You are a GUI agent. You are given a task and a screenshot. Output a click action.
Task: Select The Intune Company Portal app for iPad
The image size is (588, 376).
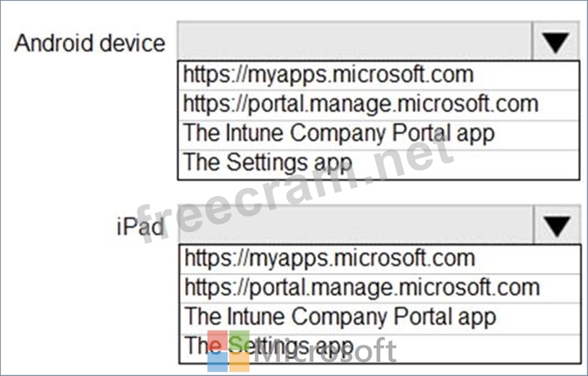click(381, 319)
